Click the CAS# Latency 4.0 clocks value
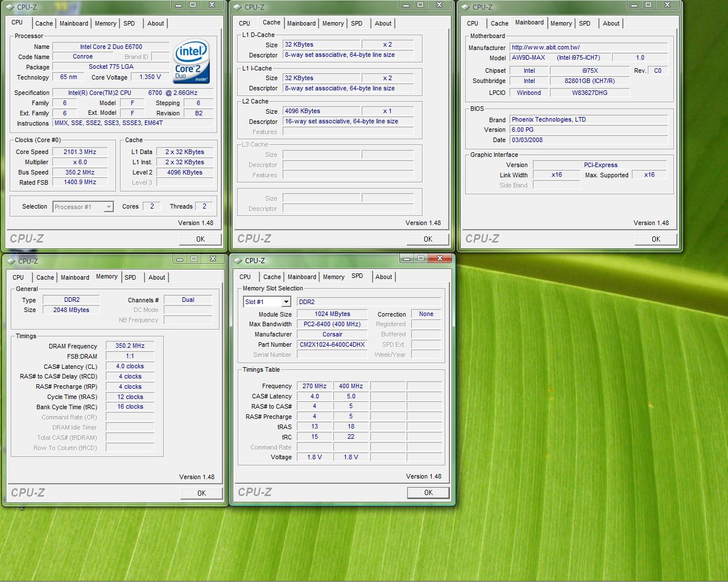This screenshot has width=728, height=582. pos(130,366)
